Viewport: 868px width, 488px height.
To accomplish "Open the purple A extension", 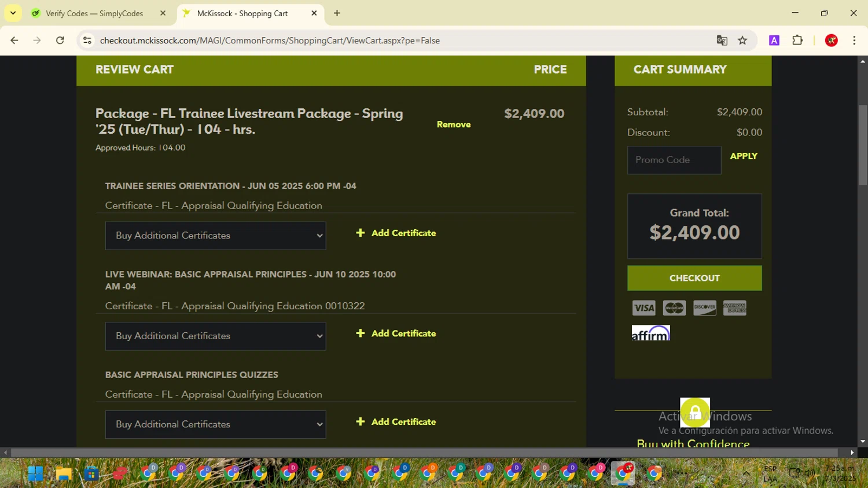I will click(x=774, y=41).
